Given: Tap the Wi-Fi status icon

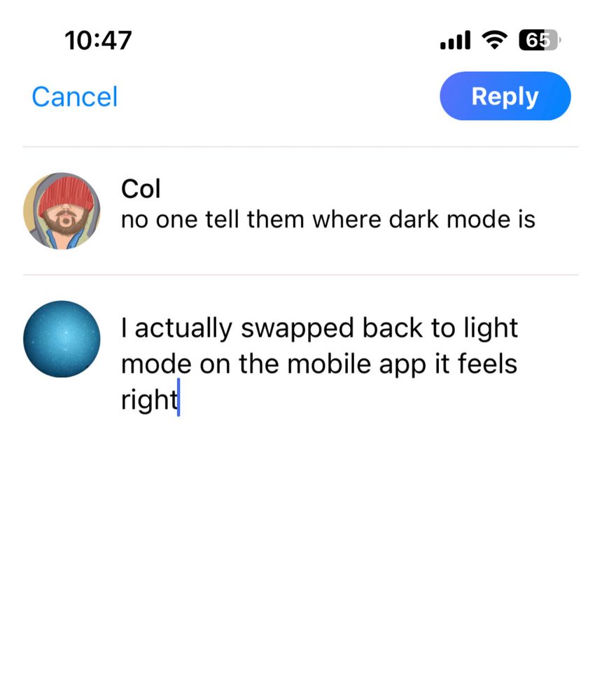Looking at the screenshot, I should point(494,40).
